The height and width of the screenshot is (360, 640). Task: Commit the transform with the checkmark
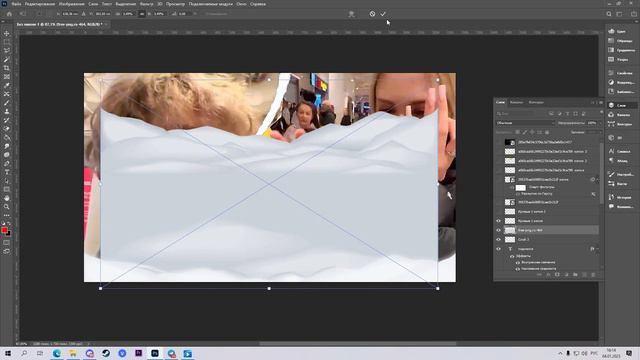tap(383, 13)
